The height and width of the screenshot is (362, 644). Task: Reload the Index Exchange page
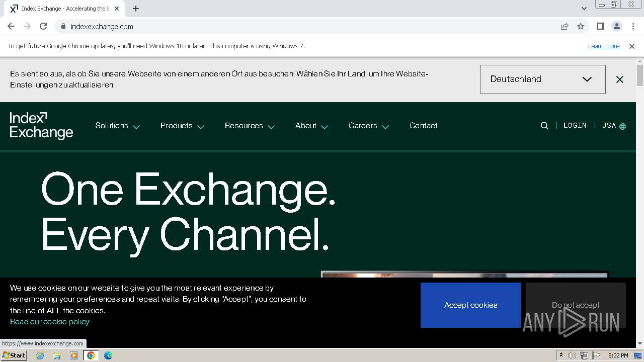[43, 26]
